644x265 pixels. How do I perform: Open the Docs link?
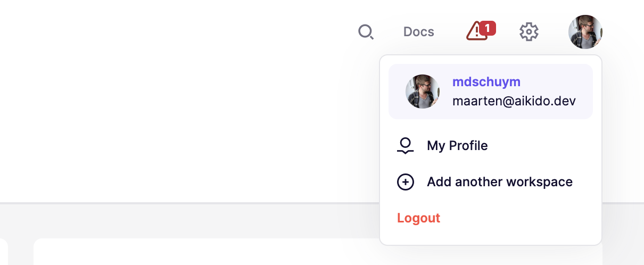coord(419,32)
